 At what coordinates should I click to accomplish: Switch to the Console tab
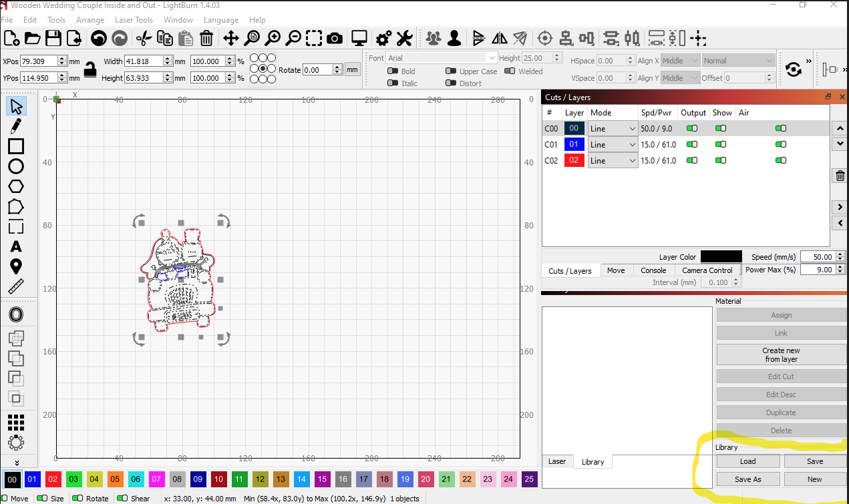pyautogui.click(x=653, y=270)
